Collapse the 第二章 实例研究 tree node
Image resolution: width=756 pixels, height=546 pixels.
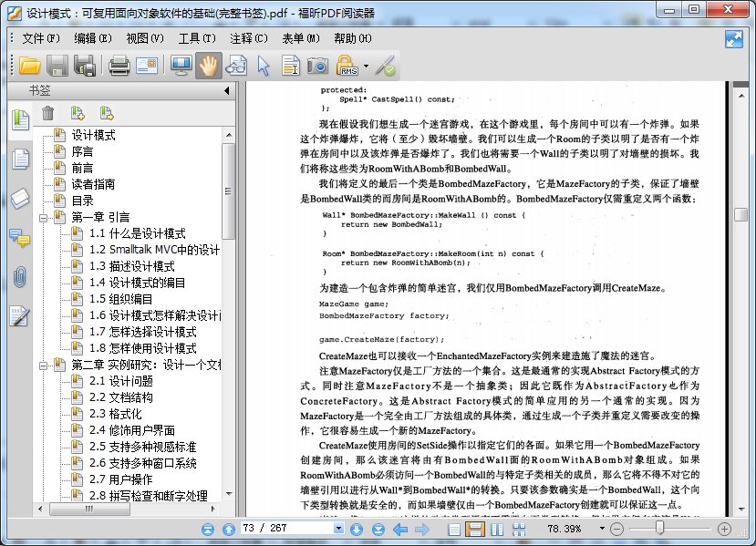pos(43,366)
